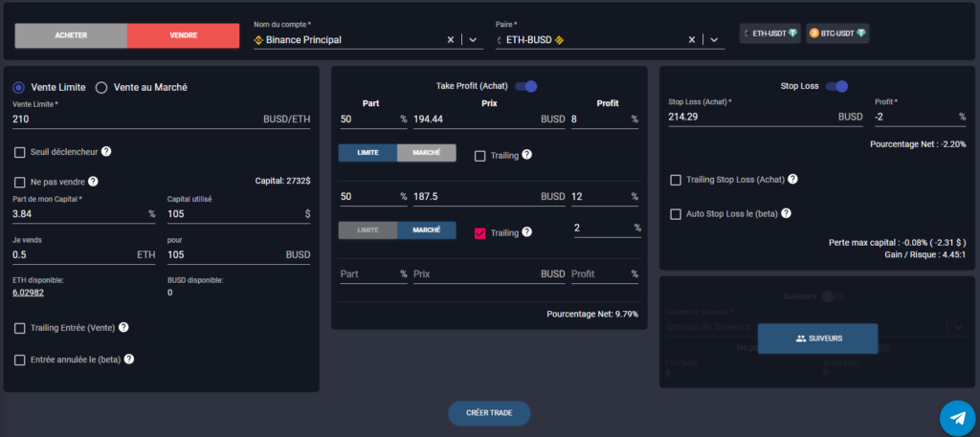Select the VENDRE tab
This screenshot has width=980, height=437.
pyautogui.click(x=183, y=34)
